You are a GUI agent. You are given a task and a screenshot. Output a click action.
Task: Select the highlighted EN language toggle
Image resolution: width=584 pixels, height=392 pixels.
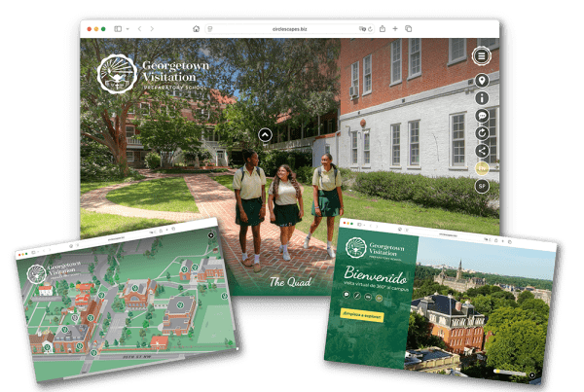[482, 167]
